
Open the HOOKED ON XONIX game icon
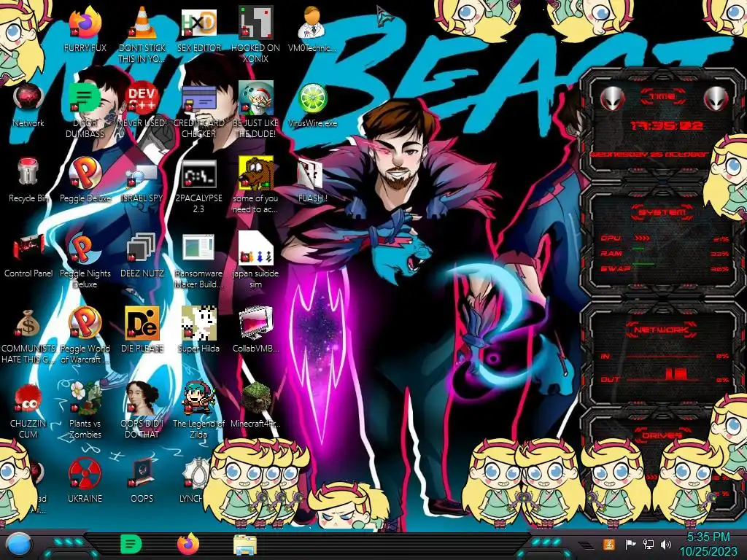(255, 23)
